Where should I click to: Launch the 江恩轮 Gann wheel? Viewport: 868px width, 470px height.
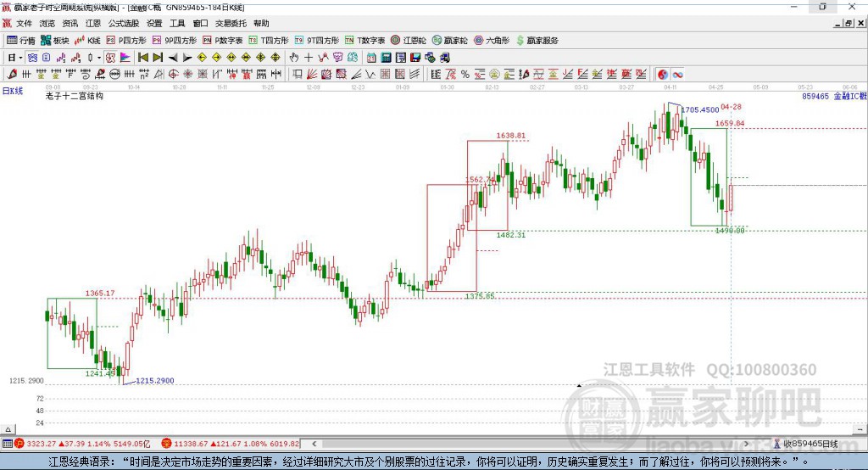pos(409,41)
